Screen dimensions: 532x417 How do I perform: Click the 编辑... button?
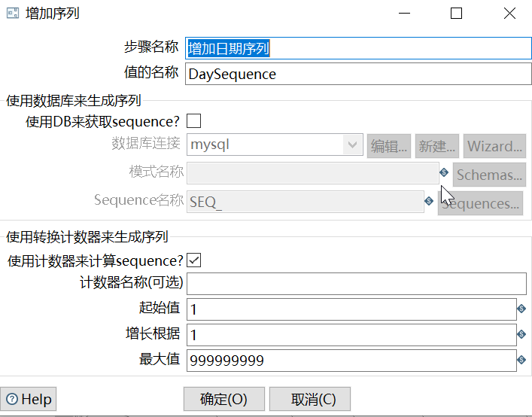coord(389,146)
